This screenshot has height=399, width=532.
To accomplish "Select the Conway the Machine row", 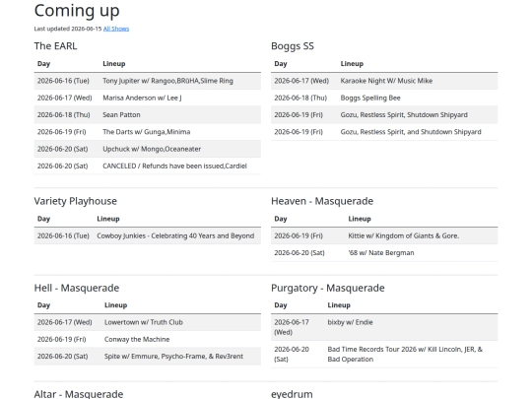I will 147,339.
